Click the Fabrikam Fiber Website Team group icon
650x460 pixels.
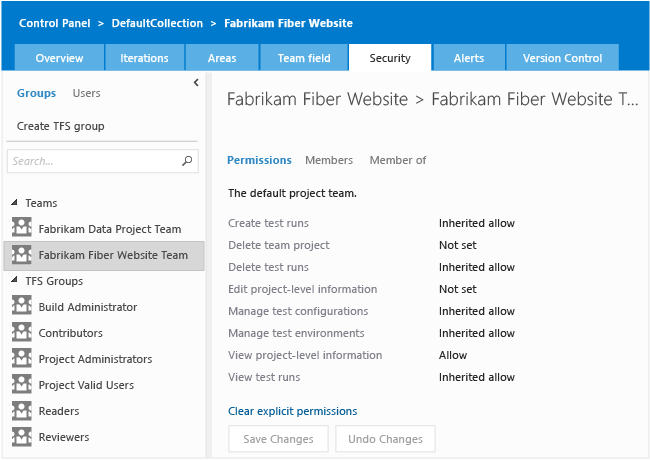[x=22, y=254]
